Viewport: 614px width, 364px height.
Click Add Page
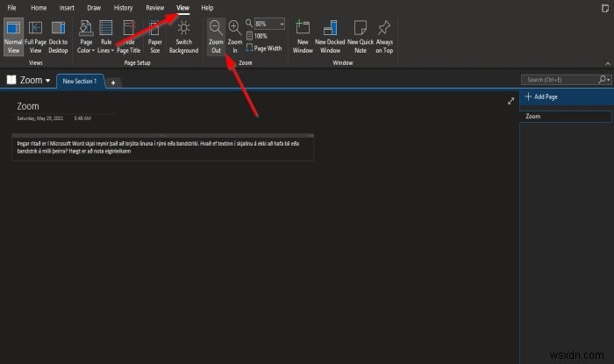coord(541,96)
